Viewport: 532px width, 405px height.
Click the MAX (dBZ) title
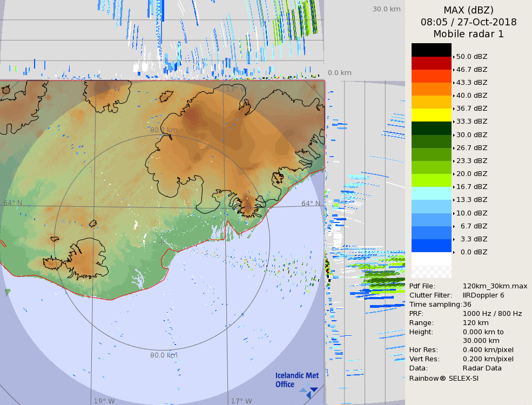click(x=468, y=10)
